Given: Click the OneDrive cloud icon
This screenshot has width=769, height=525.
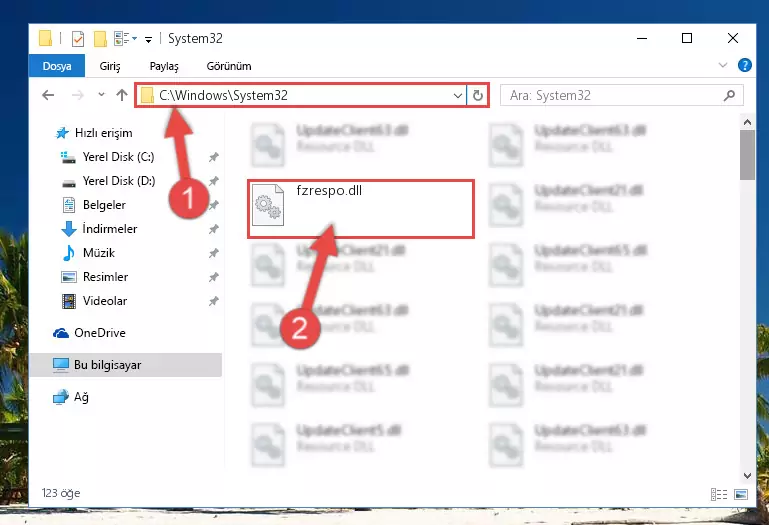Looking at the screenshot, I should coord(61,333).
